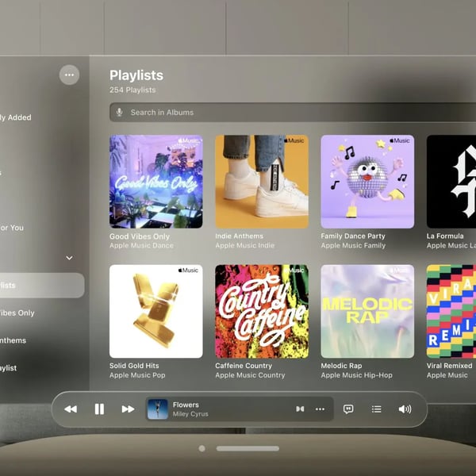
Task: Pause the currently playing song
Action: click(99, 409)
